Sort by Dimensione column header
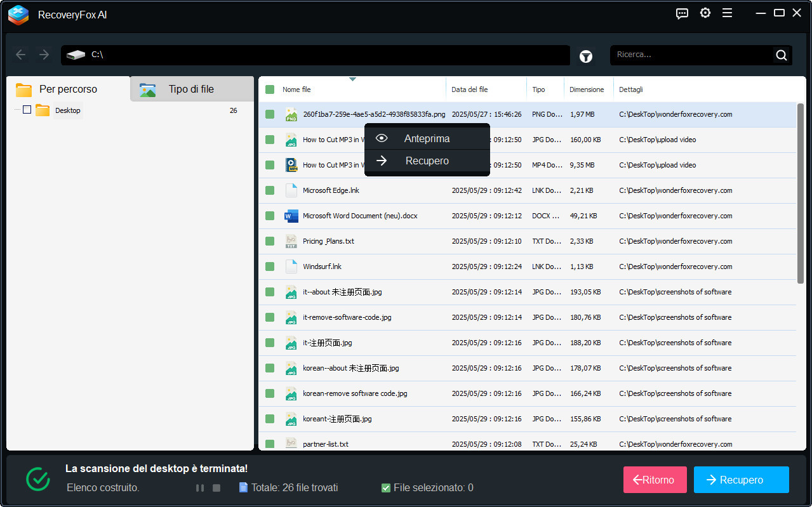 587,89
